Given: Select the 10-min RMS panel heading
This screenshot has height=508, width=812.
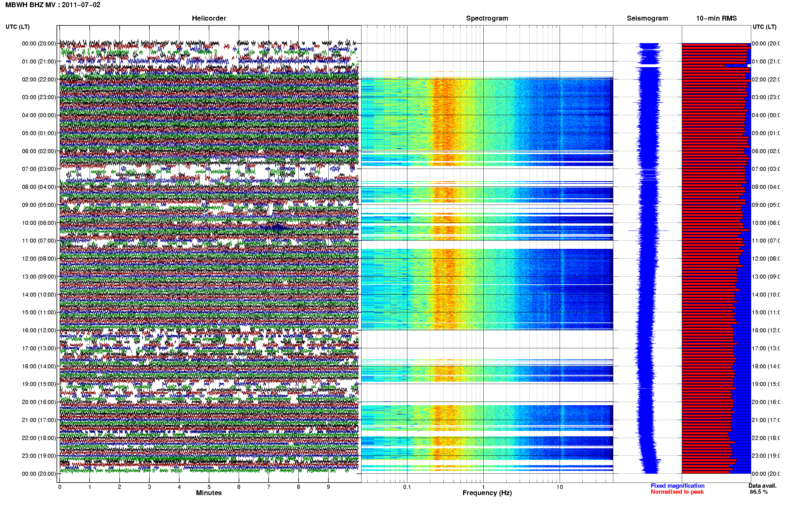Looking at the screenshot, I should pos(716,19).
